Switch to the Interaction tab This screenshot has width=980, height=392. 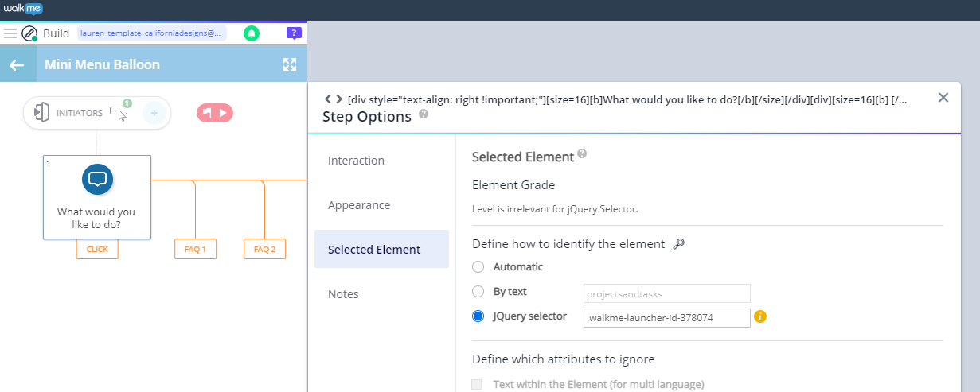[x=356, y=161]
